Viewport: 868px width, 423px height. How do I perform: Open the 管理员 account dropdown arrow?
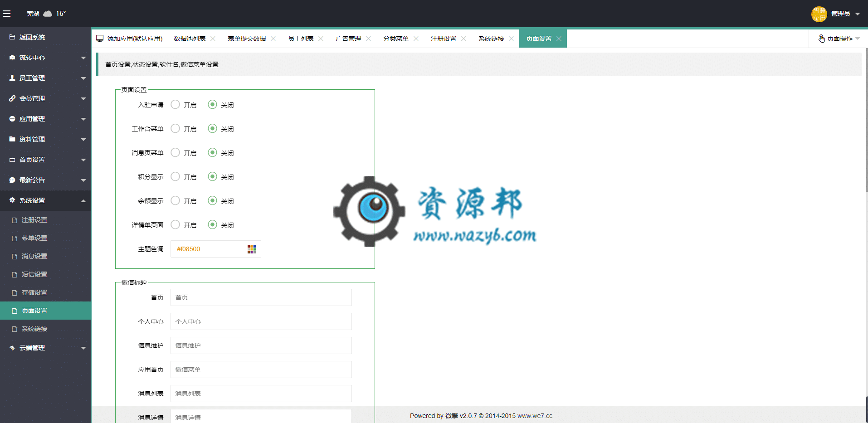coord(858,14)
